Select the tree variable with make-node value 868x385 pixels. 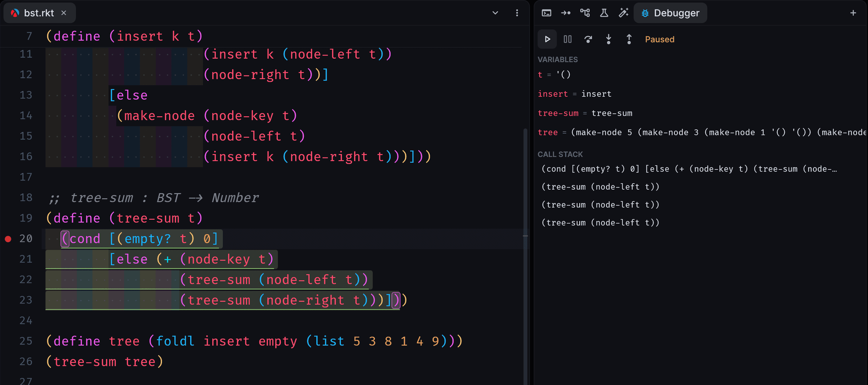(702, 132)
